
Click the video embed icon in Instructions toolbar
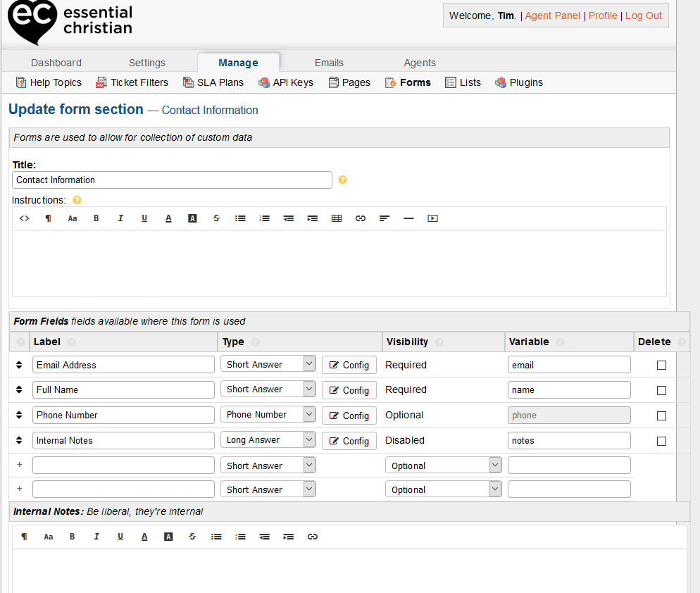pyautogui.click(x=432, y=218)
